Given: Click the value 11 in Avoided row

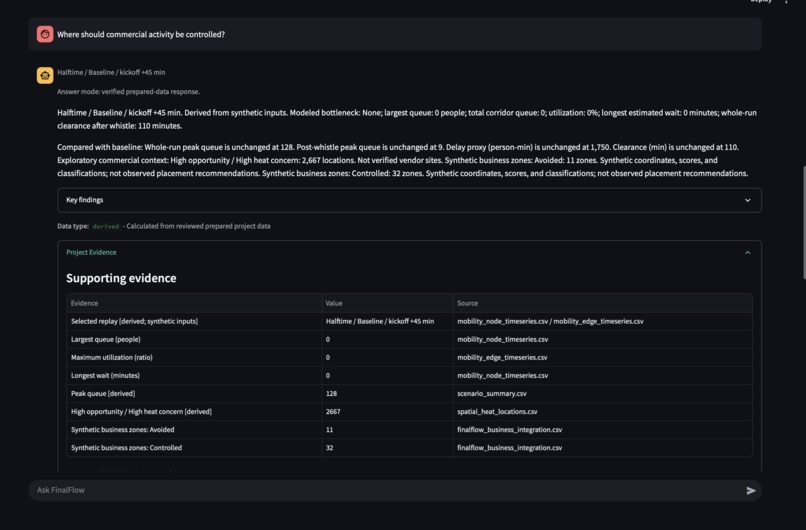Looking at the screenshot, I should coord(329,429).
